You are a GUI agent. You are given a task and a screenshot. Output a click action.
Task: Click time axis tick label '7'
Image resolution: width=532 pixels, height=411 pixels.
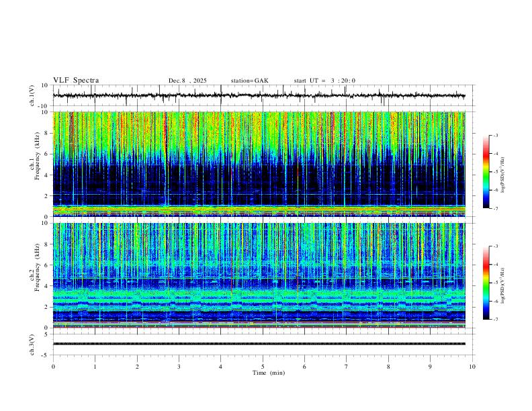point(347,367)
